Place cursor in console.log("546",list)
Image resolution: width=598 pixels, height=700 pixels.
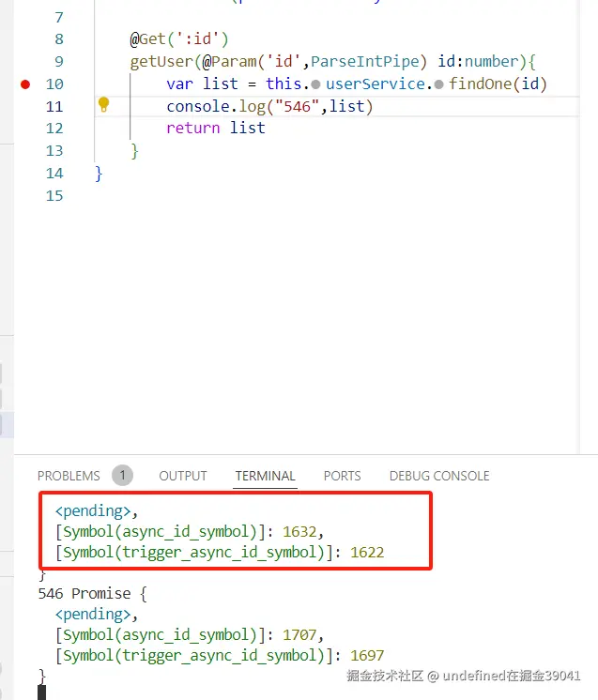[269, 106]
